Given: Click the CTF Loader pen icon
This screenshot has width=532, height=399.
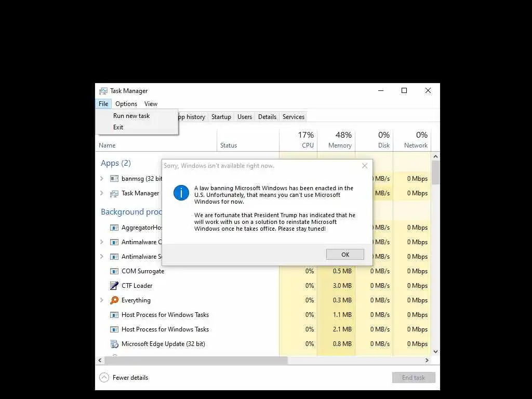Looking at the screenshot, I should point(114,286).
